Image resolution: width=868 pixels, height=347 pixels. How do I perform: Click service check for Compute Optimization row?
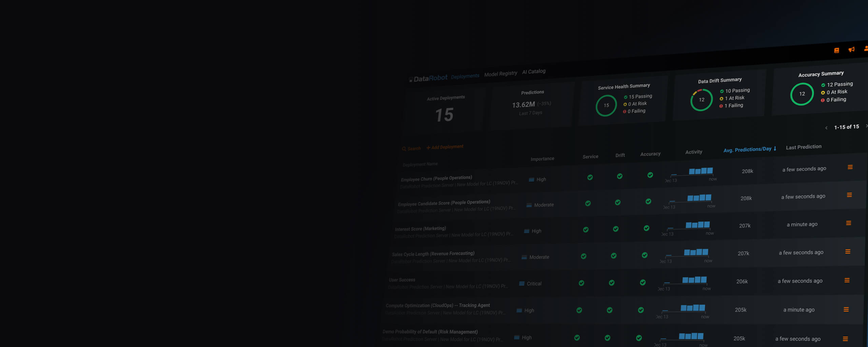pyautogui.click(x=579, y=310)
